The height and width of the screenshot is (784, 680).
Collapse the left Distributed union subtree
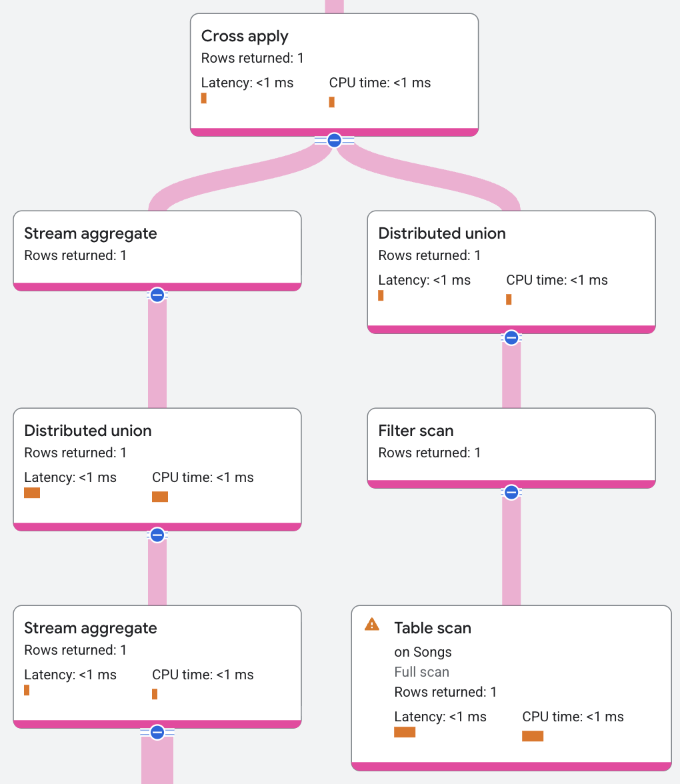tap(157, 535)
